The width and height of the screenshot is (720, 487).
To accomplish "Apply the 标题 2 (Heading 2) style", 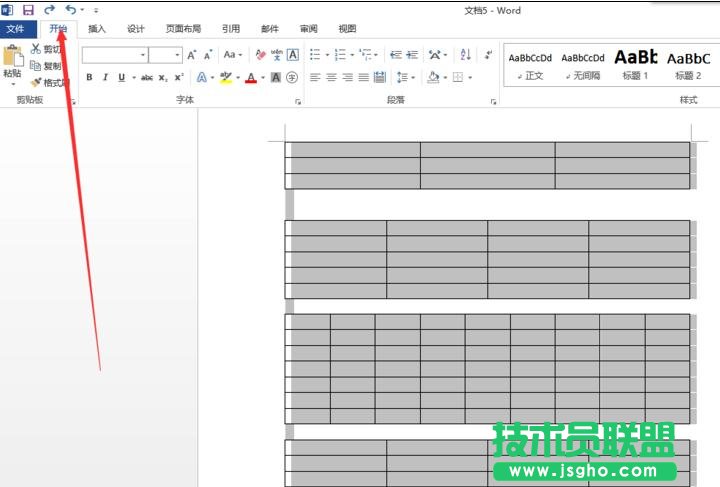I will [688, 65].
